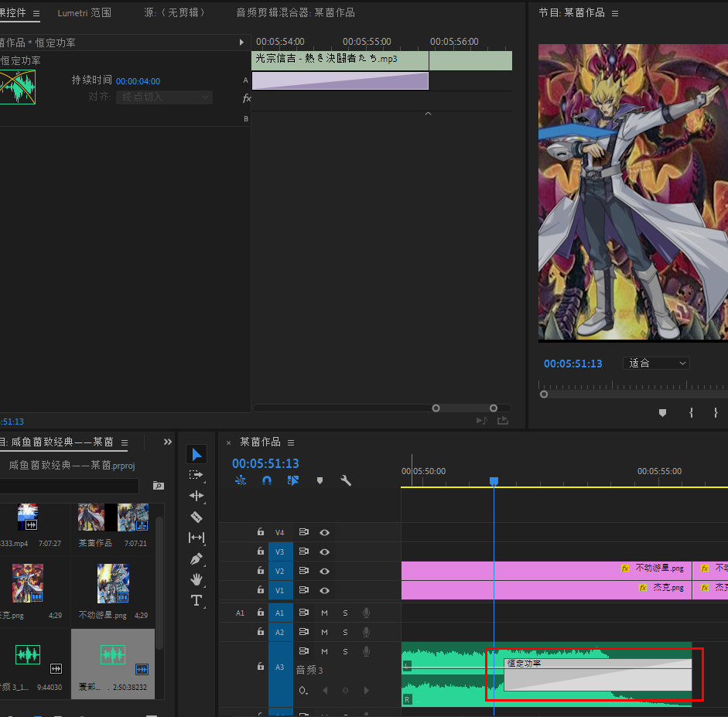Select the 某菌作品 sequence tab in timeline

tap(260, 442)
